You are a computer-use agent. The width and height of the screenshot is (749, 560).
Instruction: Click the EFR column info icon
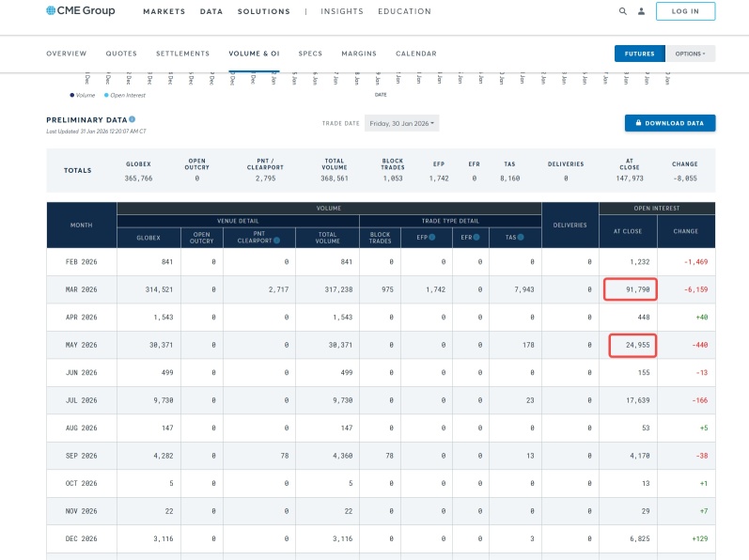click(x=476, y=238)
